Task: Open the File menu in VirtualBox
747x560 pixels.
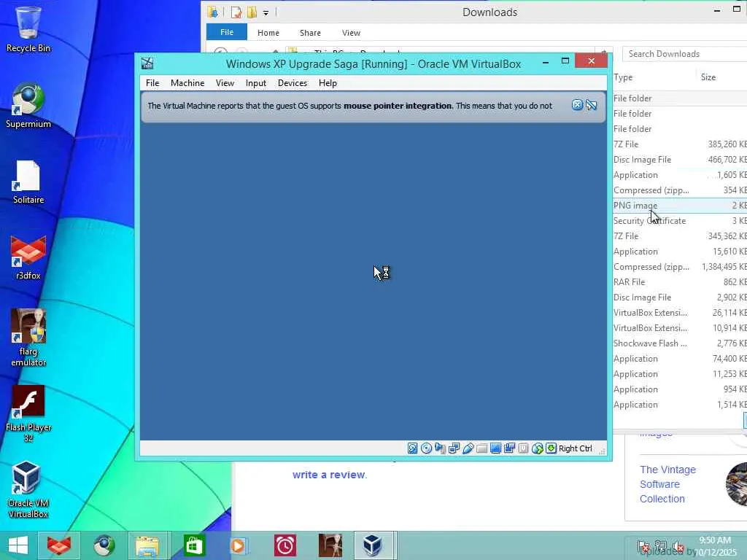Action: point(152,83)
